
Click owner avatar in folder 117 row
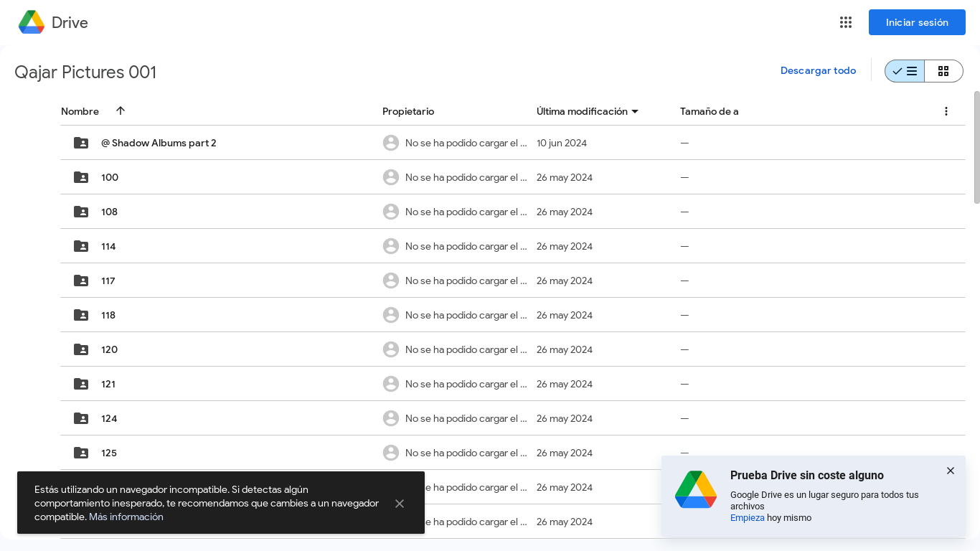391,281
